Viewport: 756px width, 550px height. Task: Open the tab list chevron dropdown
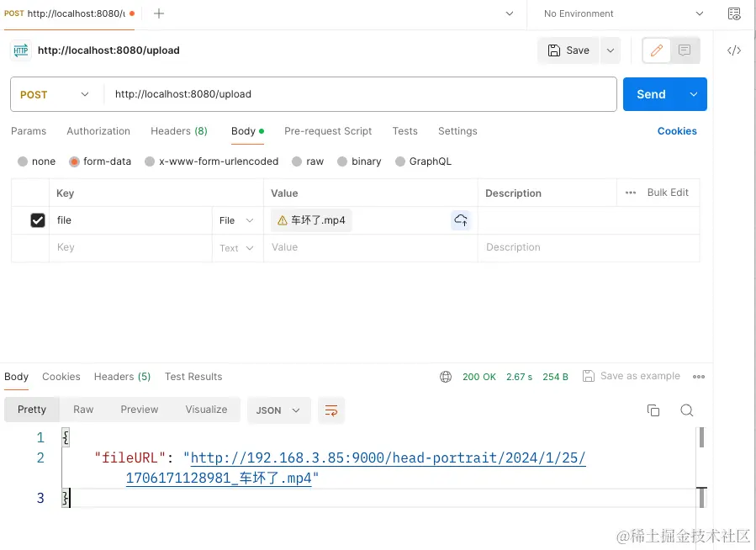click(509, 13)
